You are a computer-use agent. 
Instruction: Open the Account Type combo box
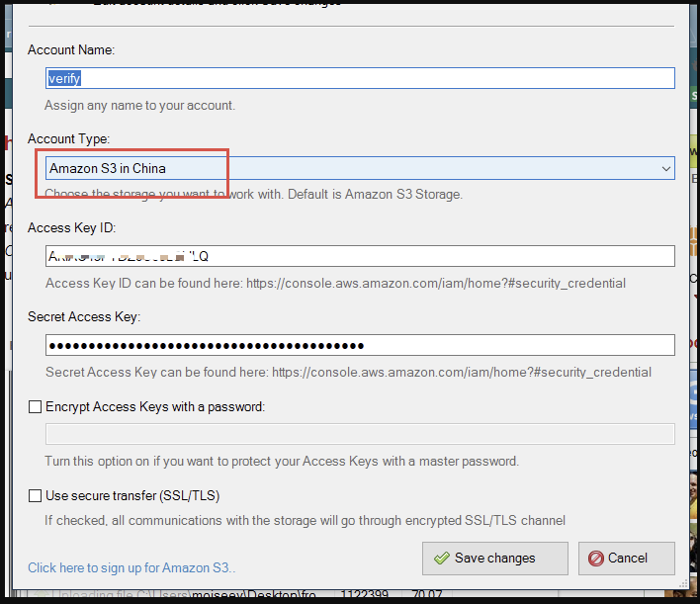(360, 168)
